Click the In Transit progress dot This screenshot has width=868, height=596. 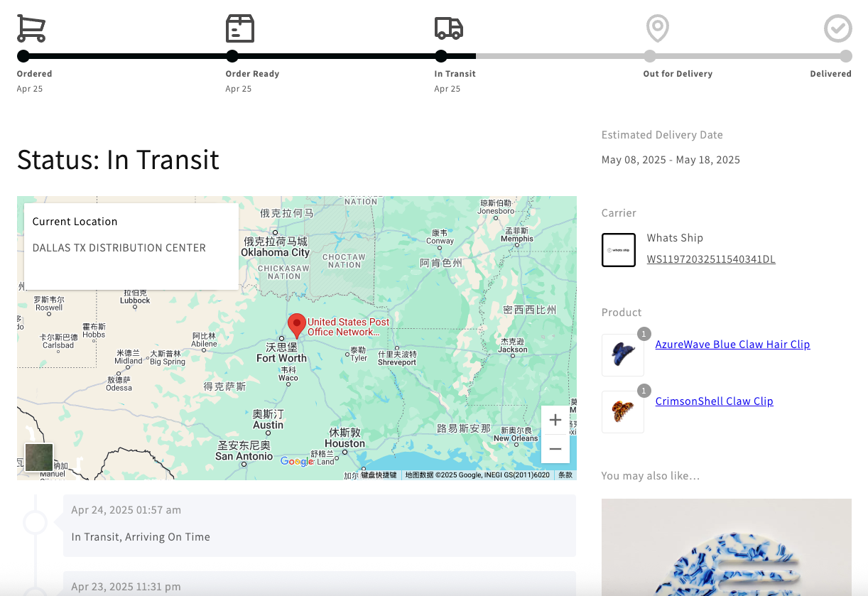click(441, 56)
